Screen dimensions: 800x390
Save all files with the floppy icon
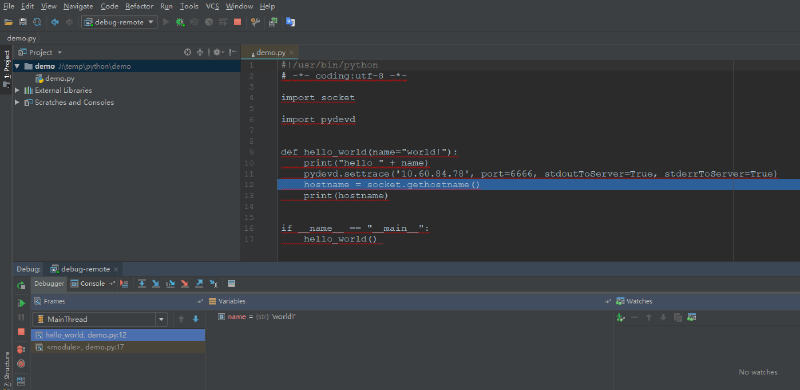click(x=22, y=22)
